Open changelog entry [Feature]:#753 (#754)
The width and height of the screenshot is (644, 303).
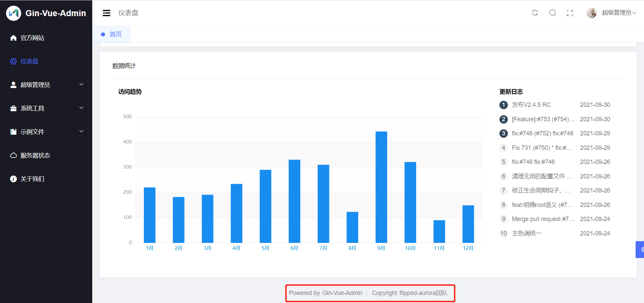click(x=543, y=119)
